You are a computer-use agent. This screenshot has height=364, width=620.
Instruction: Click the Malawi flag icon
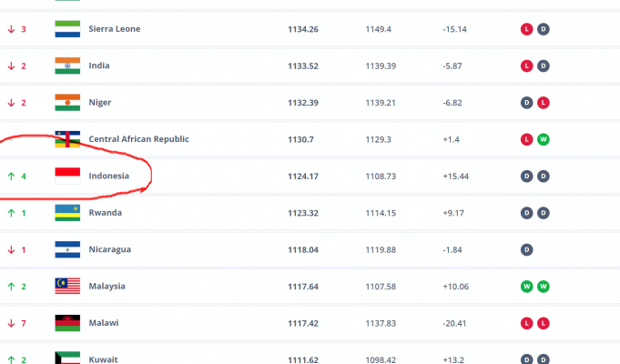(67, 323)
